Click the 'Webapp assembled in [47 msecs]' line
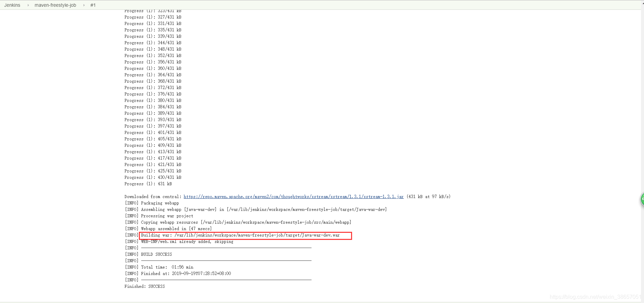 pos(168,229)
